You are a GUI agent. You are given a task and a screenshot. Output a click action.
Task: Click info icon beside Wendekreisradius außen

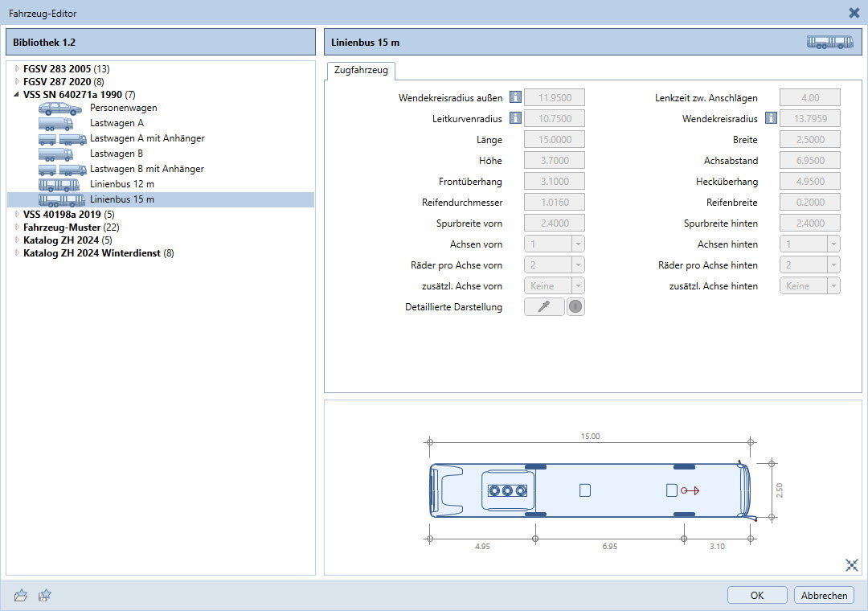point(515,97)
